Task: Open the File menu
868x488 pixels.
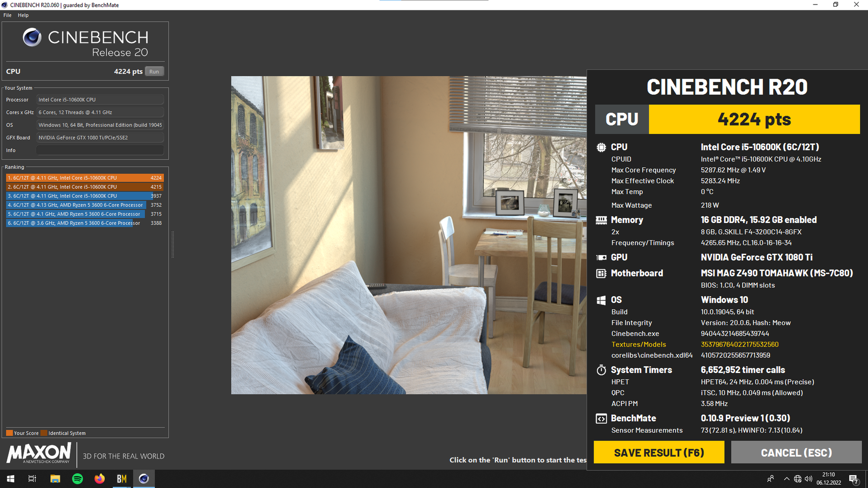Action: tap(7, 15)
